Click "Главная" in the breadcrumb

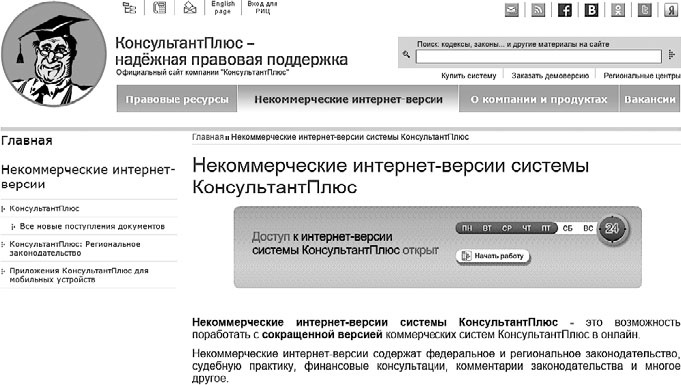(x=208, y=137)
